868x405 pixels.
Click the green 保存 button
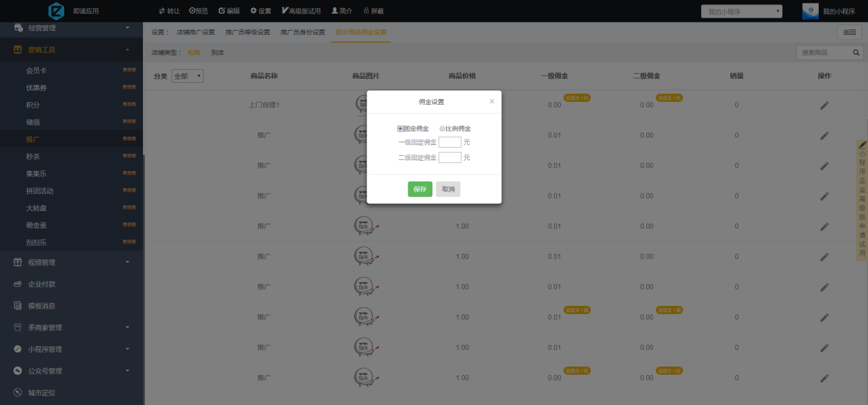420,189
